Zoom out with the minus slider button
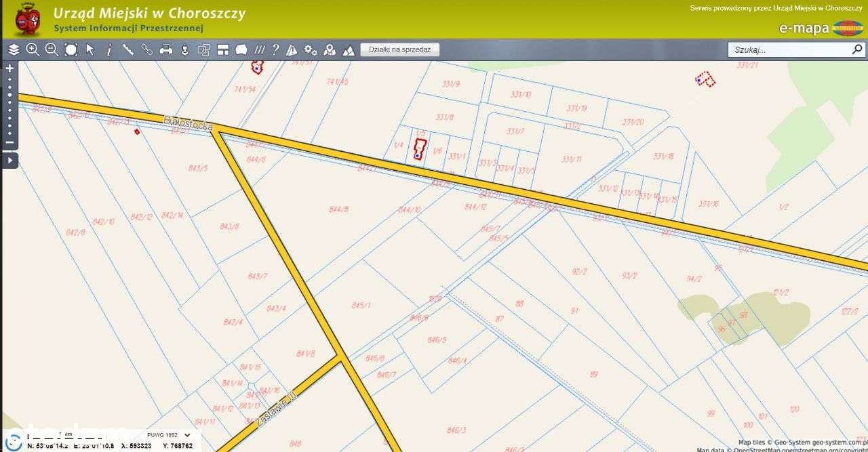868x452 pixels. point(9,142)
